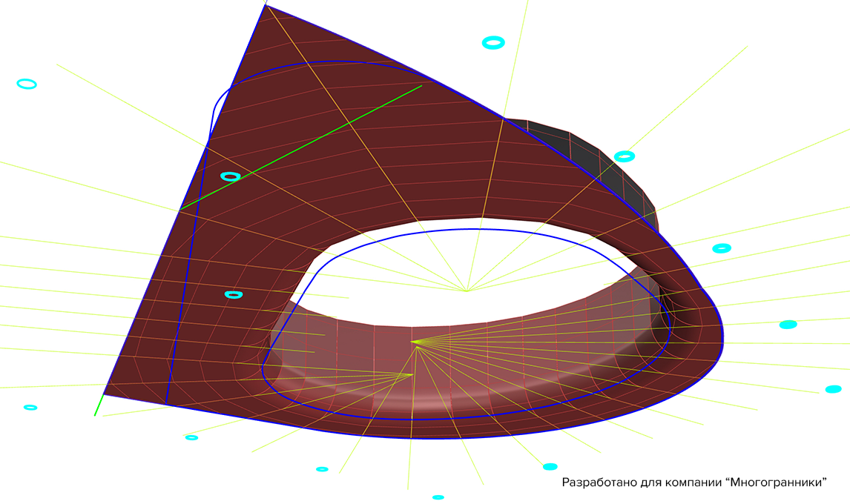This screenshot has width=850, height=504.
Task: Select the lower cyan ring on the maroon surface
Action: coord(234,295)
